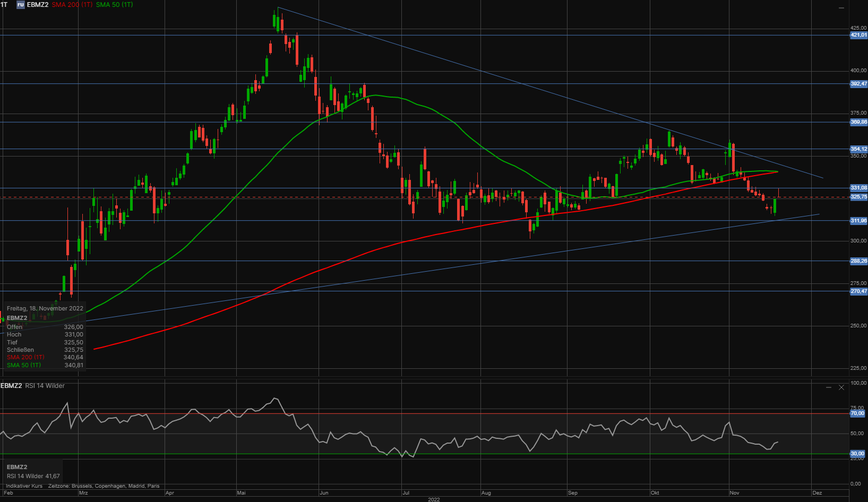Select the current price 325,75 tag
Screen dimensions: 868x502
tap(858, 197)
